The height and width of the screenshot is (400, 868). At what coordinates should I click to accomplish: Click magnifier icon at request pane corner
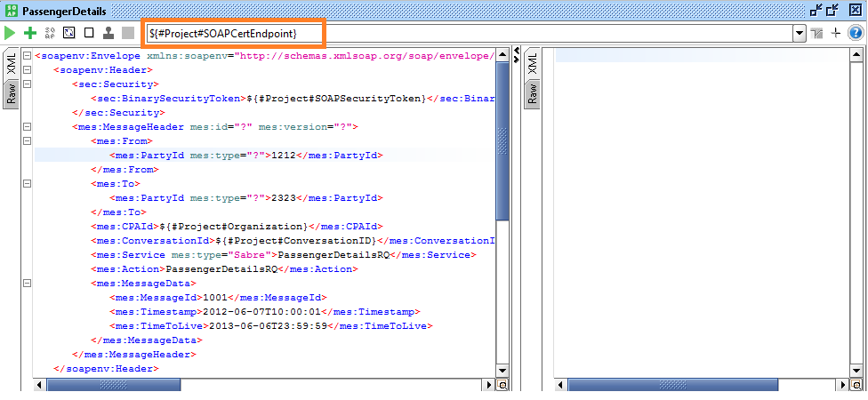pos(502,385)
